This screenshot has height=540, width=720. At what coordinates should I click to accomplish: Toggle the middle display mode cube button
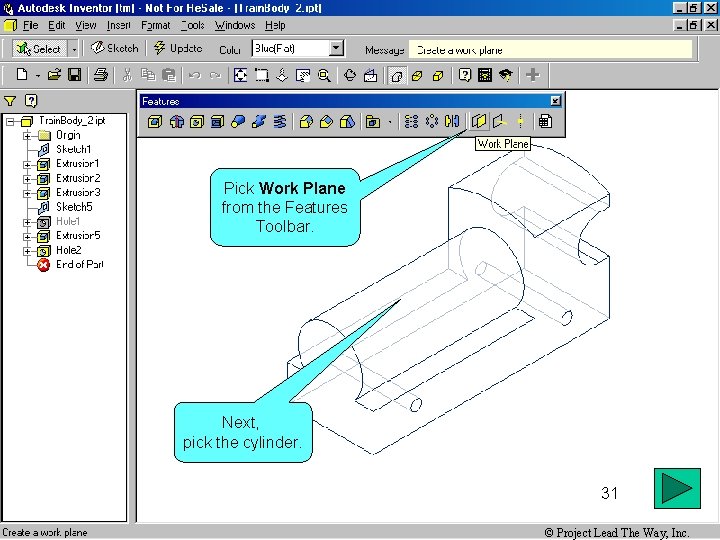[x=417, y=75]
